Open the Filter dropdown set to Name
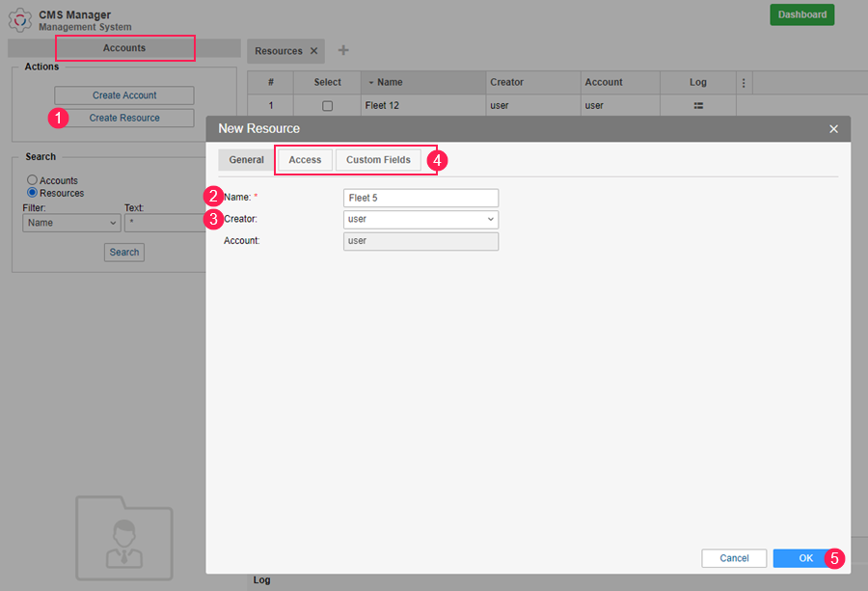 [x=71, y=223]
